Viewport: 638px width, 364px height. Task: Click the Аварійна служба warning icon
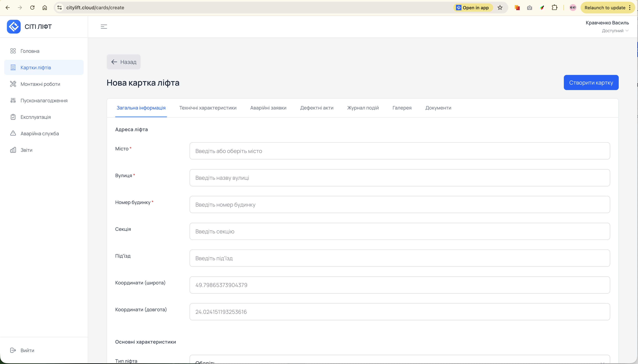pyautogui.click(x=13, y=133)
